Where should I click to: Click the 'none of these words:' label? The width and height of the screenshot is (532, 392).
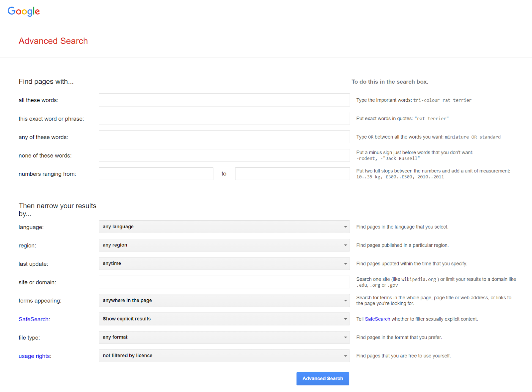pos(45,155)
